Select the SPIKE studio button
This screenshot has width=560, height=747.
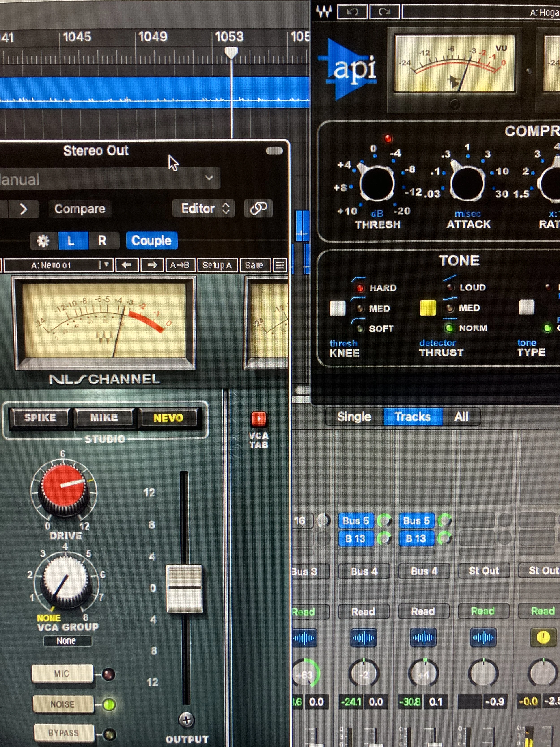(40, 418)
